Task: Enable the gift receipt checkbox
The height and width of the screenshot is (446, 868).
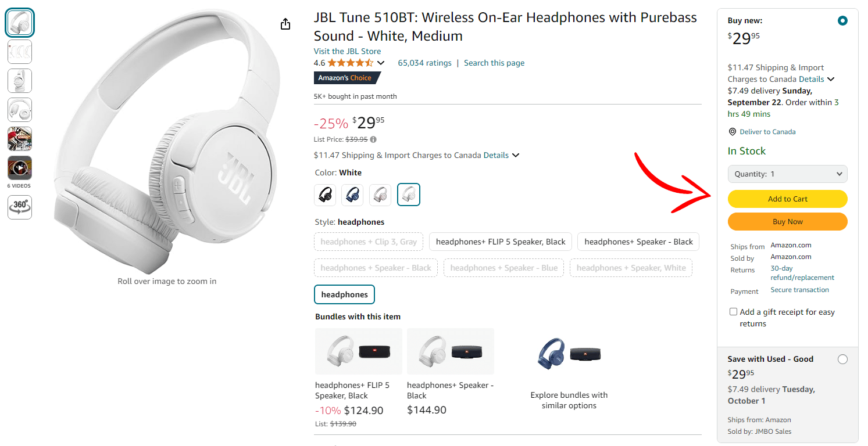Action: tap(733, 311)
